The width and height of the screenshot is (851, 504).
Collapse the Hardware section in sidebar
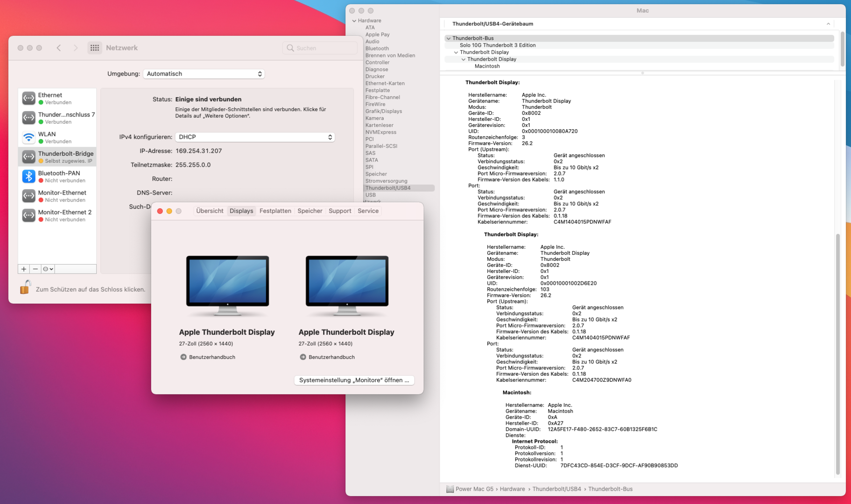pyautogui.click(x=354, y=21)
